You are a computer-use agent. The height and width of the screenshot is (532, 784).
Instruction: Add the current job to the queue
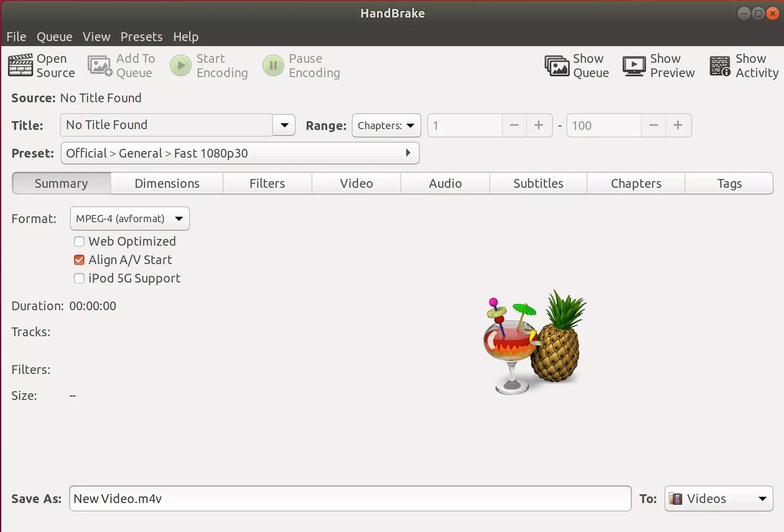(x=121, y=65)
